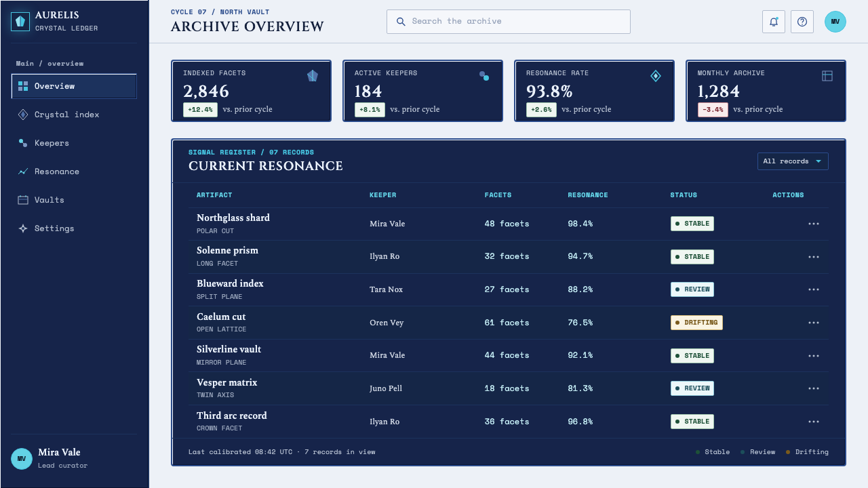Viewport: 868px width, 488px height.
Task: Click the 61 facets cell
Action: click(x=507, y=323)
